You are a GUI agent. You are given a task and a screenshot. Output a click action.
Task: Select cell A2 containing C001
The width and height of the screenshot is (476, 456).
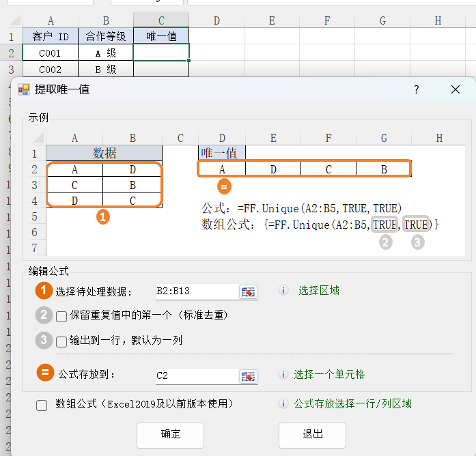(50, 53)
